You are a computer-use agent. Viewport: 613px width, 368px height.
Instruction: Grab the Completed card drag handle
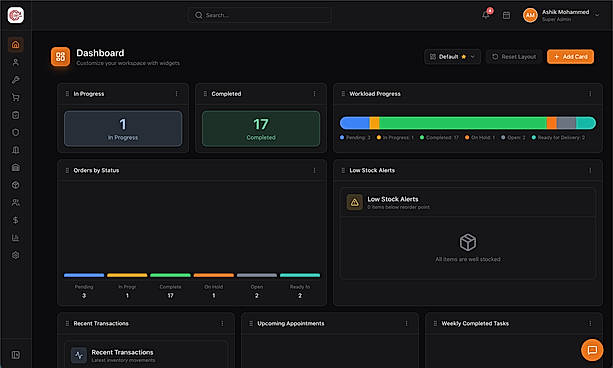(205, 93)
